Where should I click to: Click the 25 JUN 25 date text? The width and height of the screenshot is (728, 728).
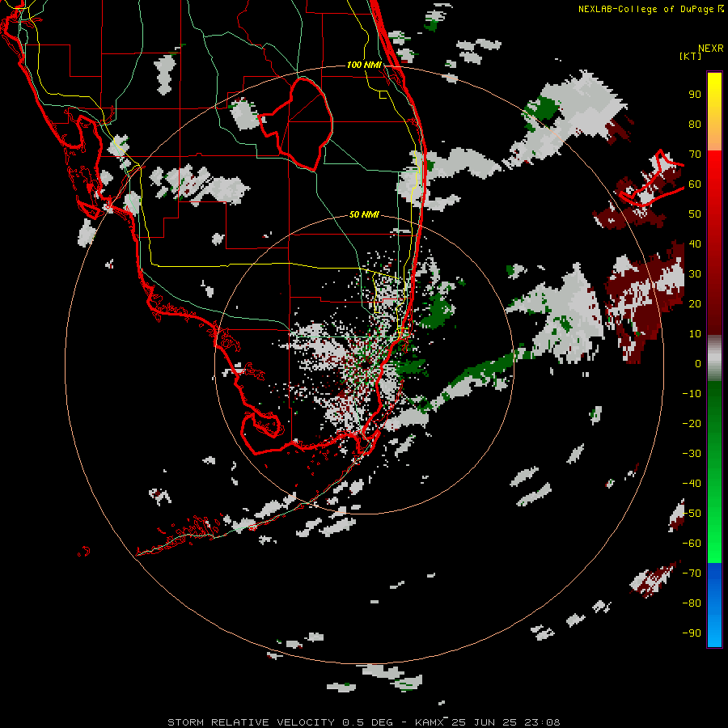click(485, 722)
